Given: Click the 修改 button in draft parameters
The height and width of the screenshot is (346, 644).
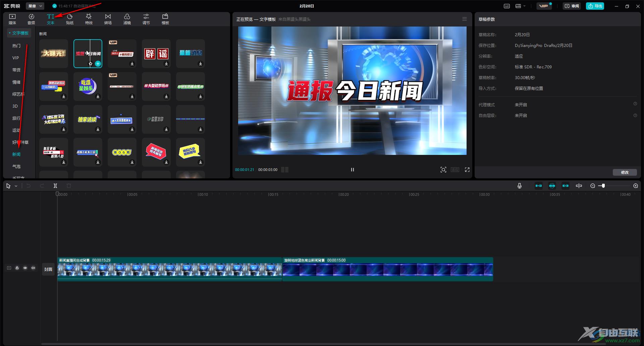Looking at the screenshot, I should click(625, 172).
